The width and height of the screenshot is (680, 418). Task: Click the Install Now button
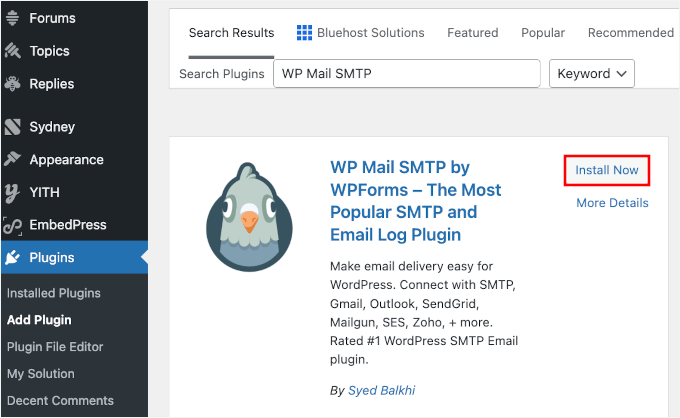tap(607, 170)
